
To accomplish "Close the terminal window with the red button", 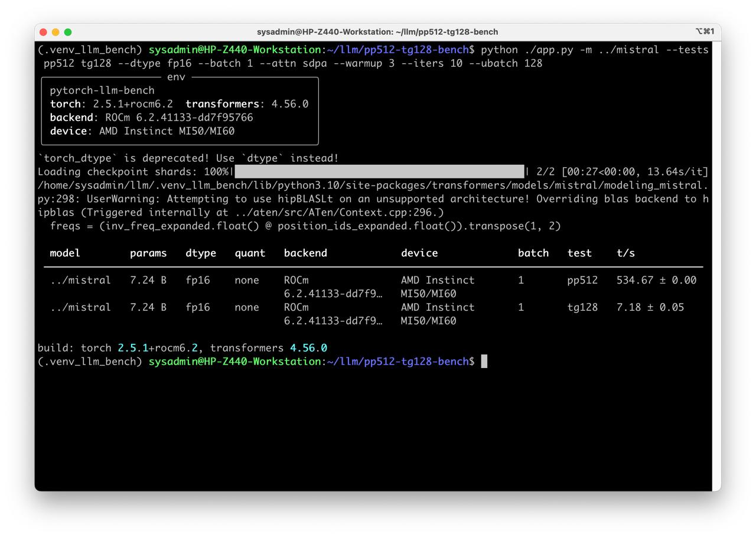I will [43, 32].
